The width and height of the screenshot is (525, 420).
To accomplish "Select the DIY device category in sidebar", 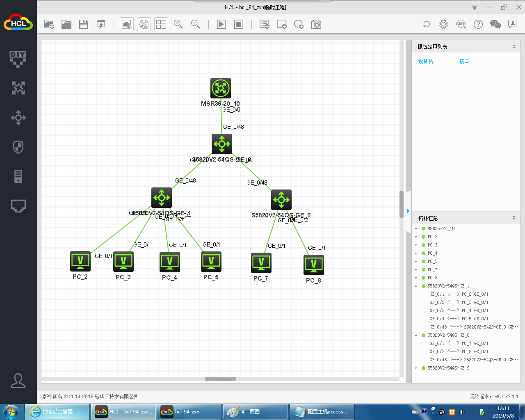I will [18, 59].
